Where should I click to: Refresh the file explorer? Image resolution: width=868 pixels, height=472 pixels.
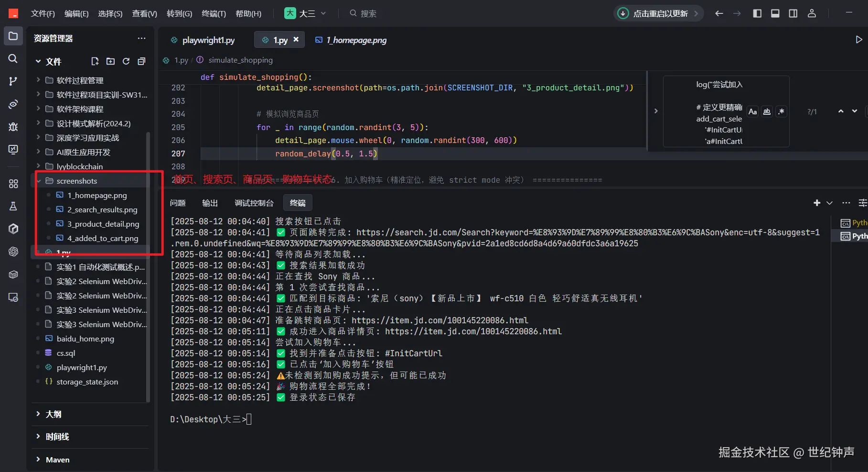pos(126,61)
